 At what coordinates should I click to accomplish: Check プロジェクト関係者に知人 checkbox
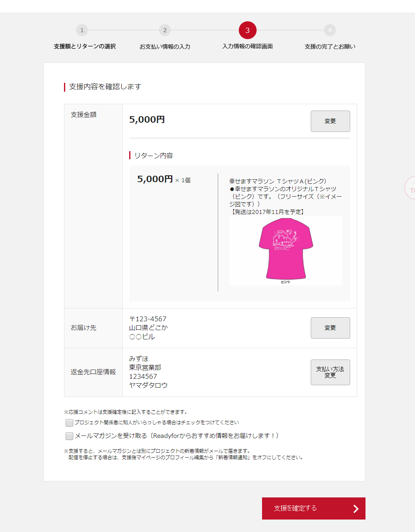(69, 423)
